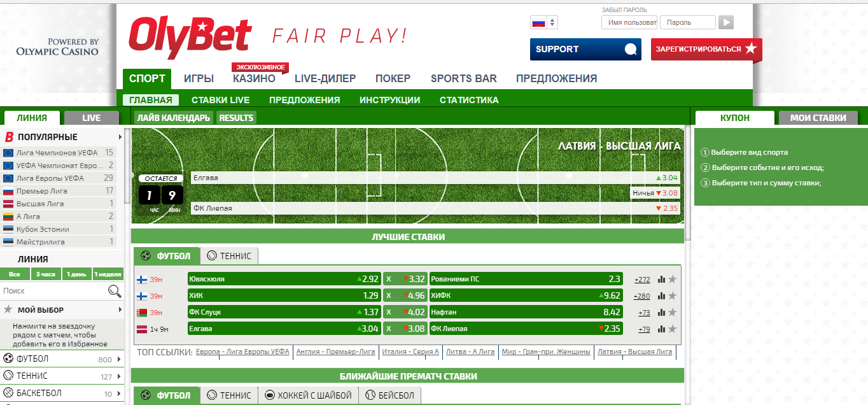Image resolution: width=868 pixels, height=405 pixels.
Task: Open statistics icon for Елгава match
Action: click(x=661, y=329)
